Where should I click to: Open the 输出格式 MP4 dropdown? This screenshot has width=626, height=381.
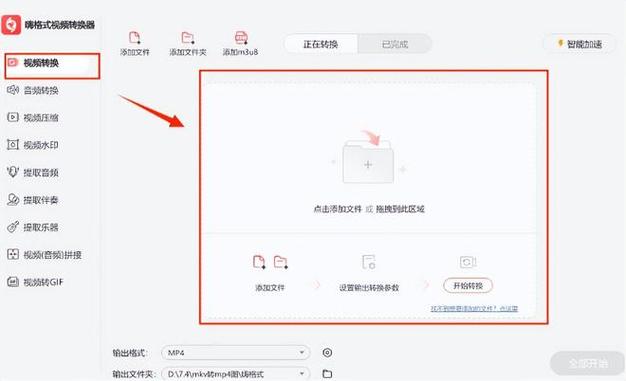pos(235,353)
